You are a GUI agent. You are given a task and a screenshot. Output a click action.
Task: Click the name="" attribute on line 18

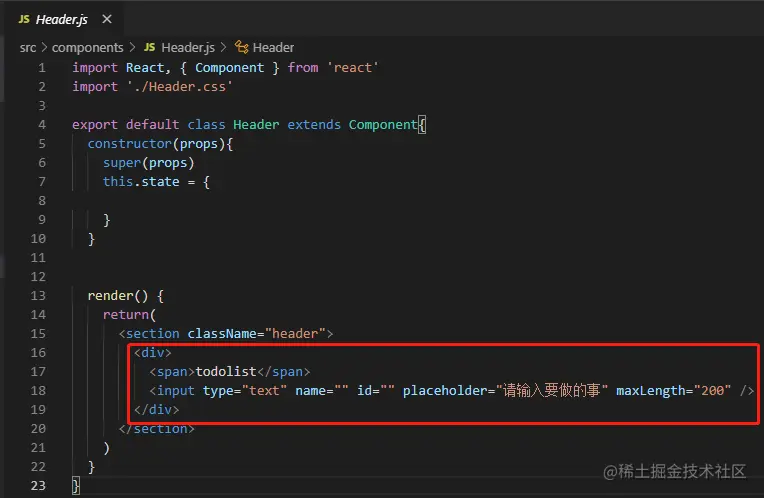click(322, 391)
